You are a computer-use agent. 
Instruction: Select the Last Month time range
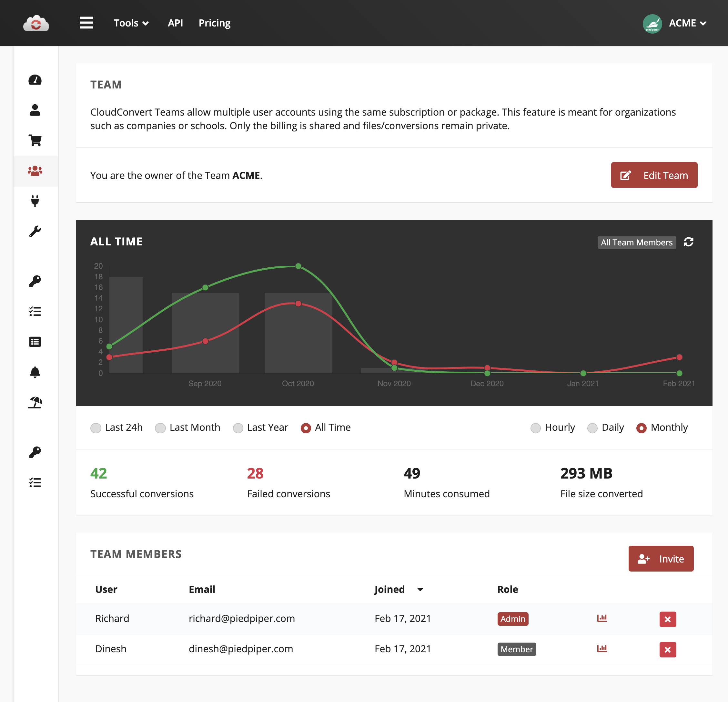click(x=160, y=428)
